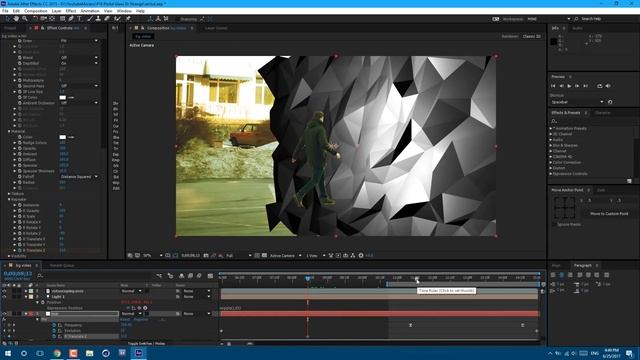
Task: Select the Brush tool
Action: [x=90, y=19]
